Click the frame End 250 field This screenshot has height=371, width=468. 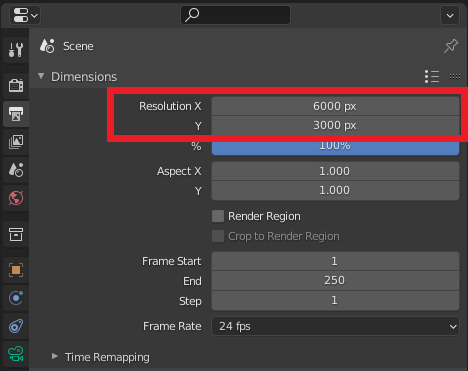[335, 281]
